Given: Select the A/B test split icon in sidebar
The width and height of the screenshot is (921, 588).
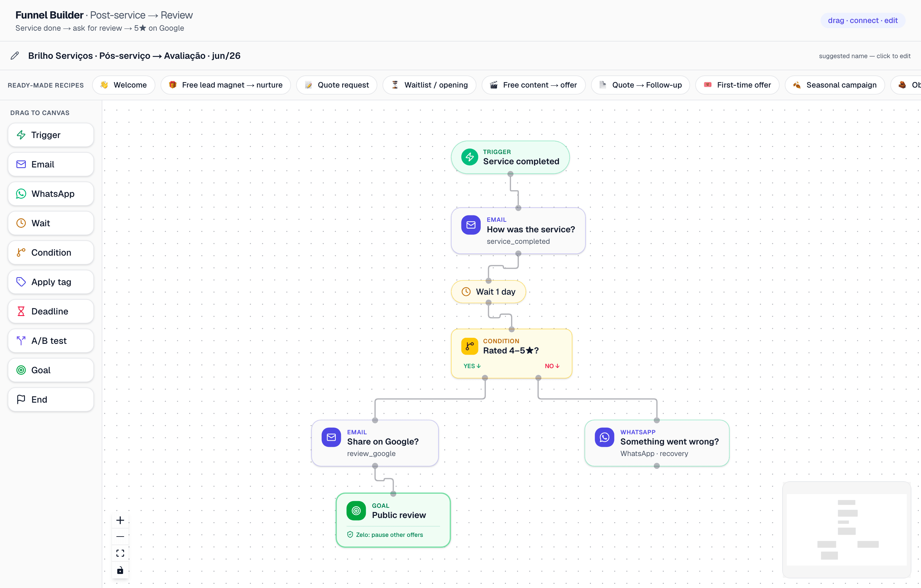Looking at the screenshot, I should (x=21, y=341).
